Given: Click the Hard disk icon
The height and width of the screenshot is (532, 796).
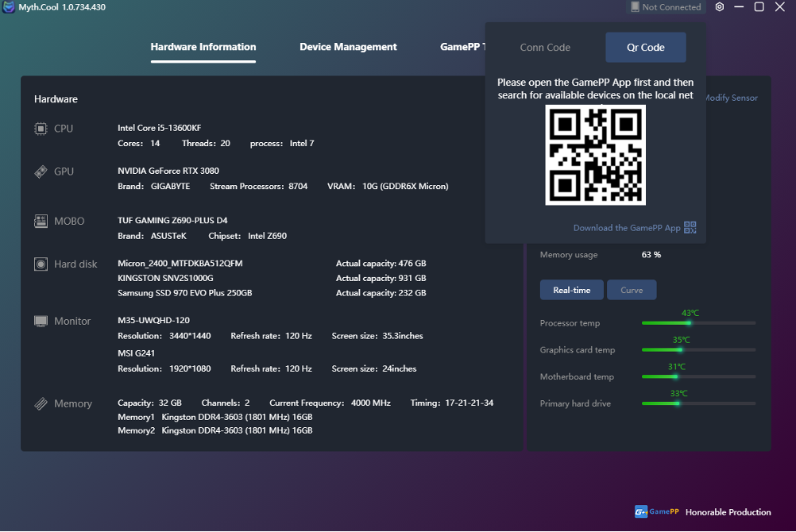Looking at the screenshot, I should [x=41, y=264].
